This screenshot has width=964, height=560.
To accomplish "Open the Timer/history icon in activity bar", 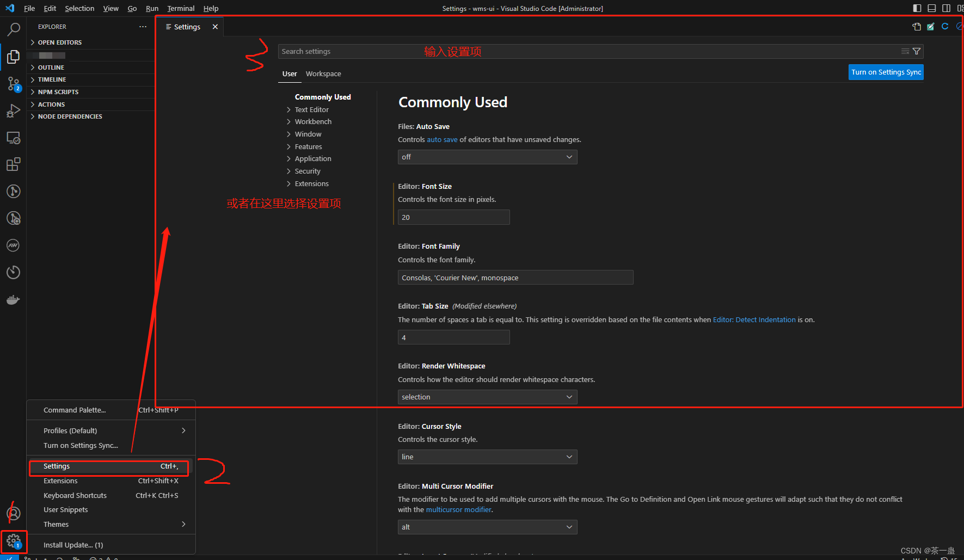I will point(13,272).
